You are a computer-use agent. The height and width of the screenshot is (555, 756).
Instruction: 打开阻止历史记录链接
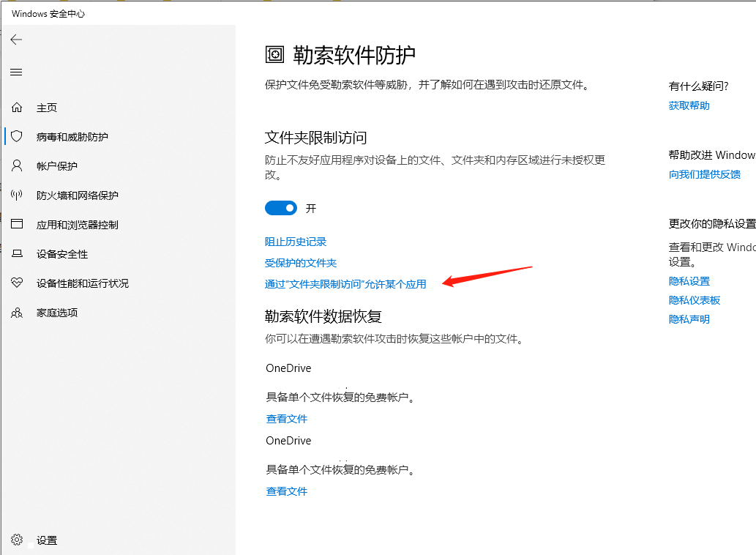[295, 241]
